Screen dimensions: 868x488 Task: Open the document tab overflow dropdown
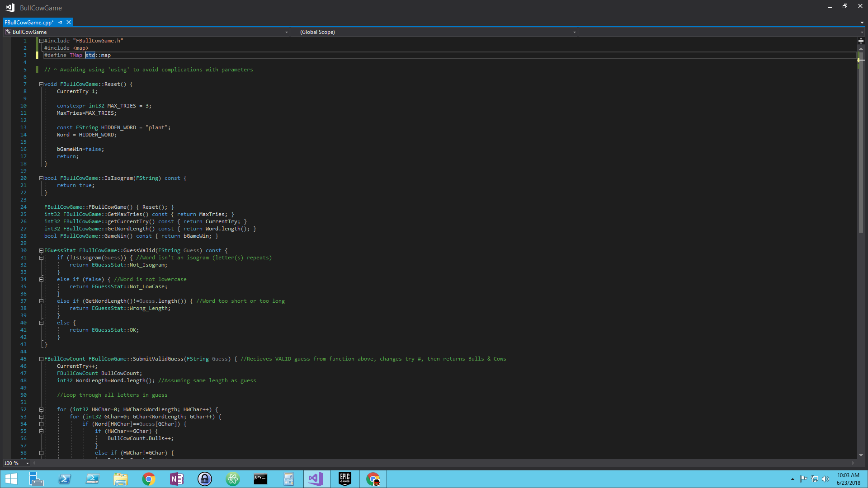pyautogui.click(x=862, y=22)
